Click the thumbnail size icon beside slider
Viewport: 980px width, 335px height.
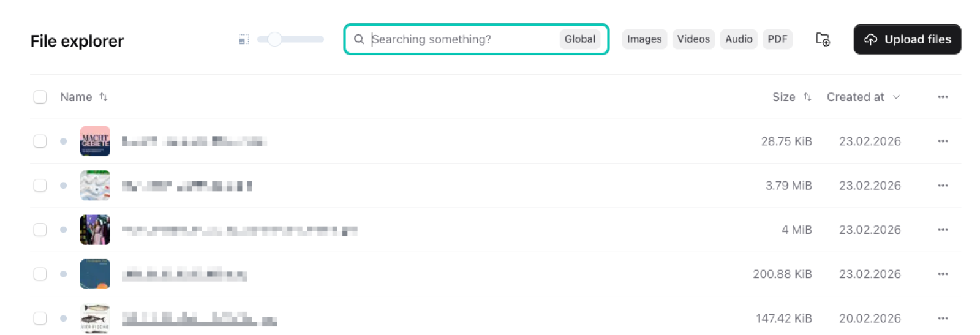click(244, 40)
